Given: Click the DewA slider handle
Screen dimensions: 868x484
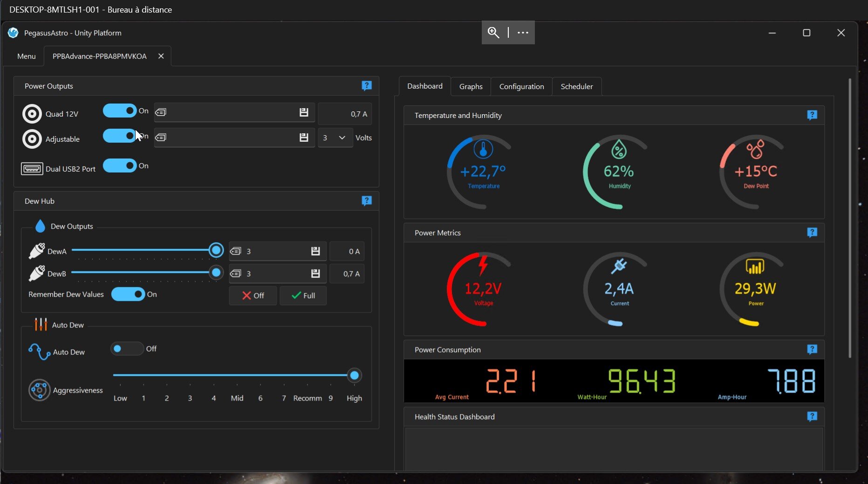Looking at the screenshot, I should point(216,250).
